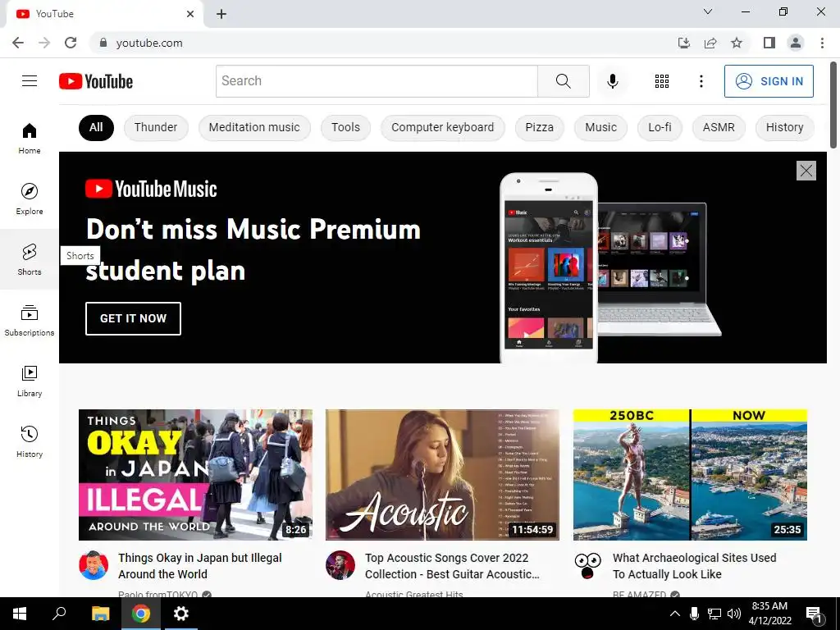The image size is (840, 630).
Task: Close the YouTube browser tab
Action: pyautogui.click(x=190, y=14)
